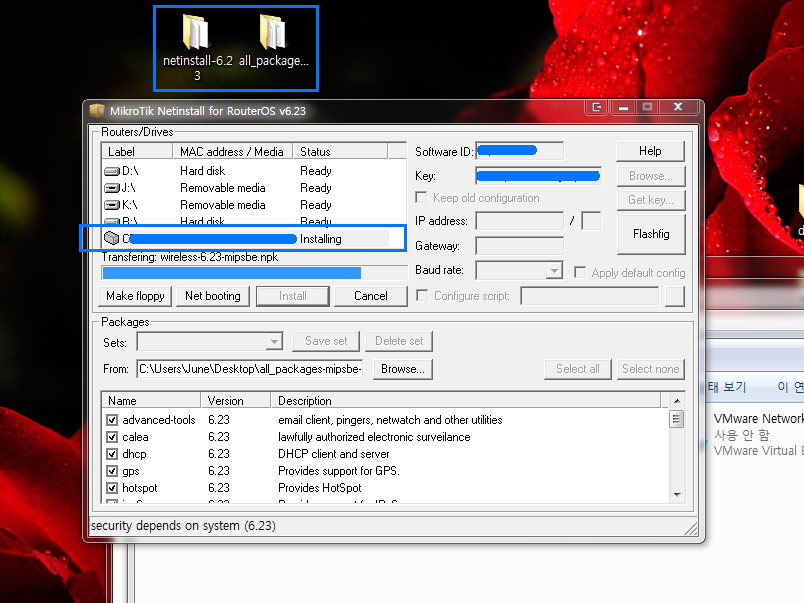The width and height of the screenshot is (804, 603).
Task: Click the MikroTik Netinstall title bar icon
Action: point(97,110)
